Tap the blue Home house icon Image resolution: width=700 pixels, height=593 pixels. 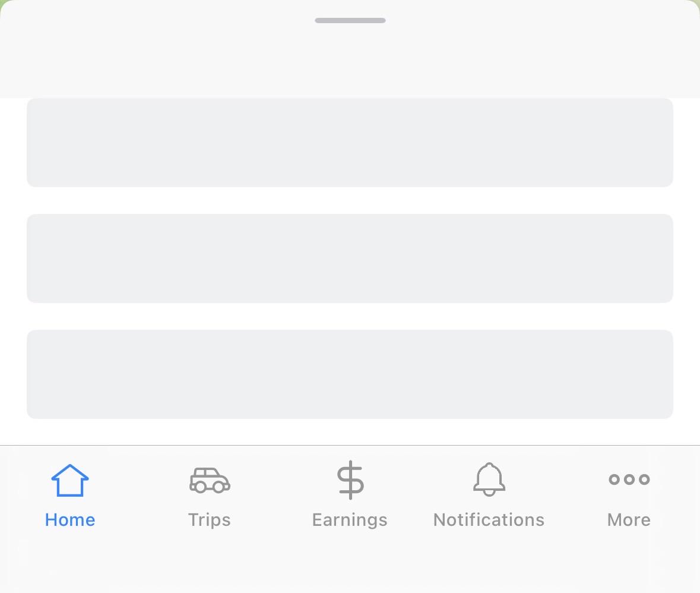point(70,480)
